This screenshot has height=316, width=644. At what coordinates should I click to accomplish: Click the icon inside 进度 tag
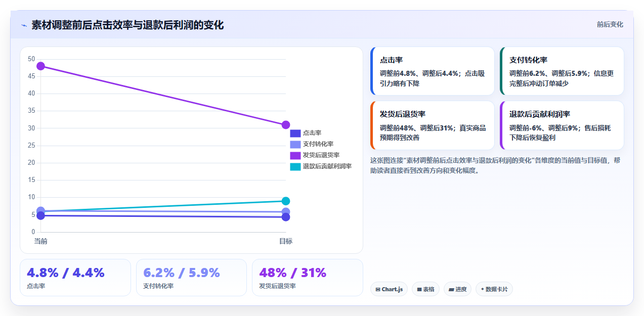(451, 290)
